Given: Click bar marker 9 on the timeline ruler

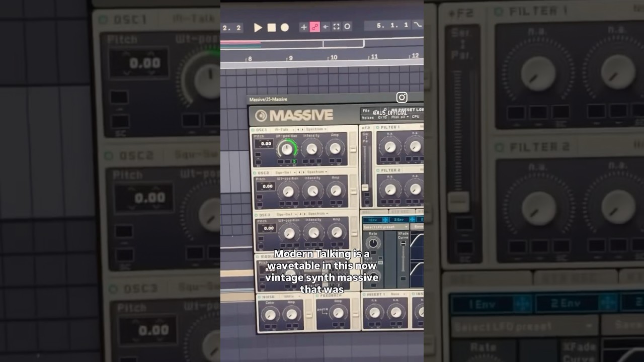Looking at the screenshot, I should pyautogui.click(x=290, y=58).
